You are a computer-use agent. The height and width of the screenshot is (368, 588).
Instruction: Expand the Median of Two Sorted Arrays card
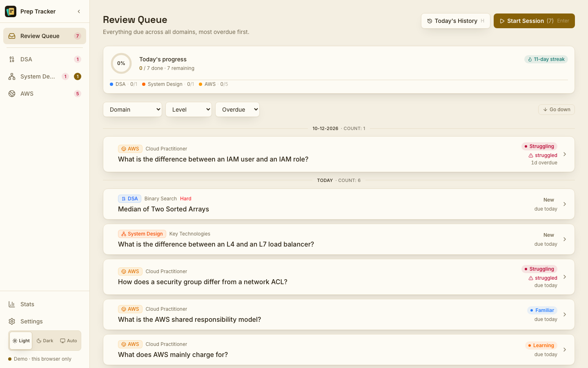point(339,204)
